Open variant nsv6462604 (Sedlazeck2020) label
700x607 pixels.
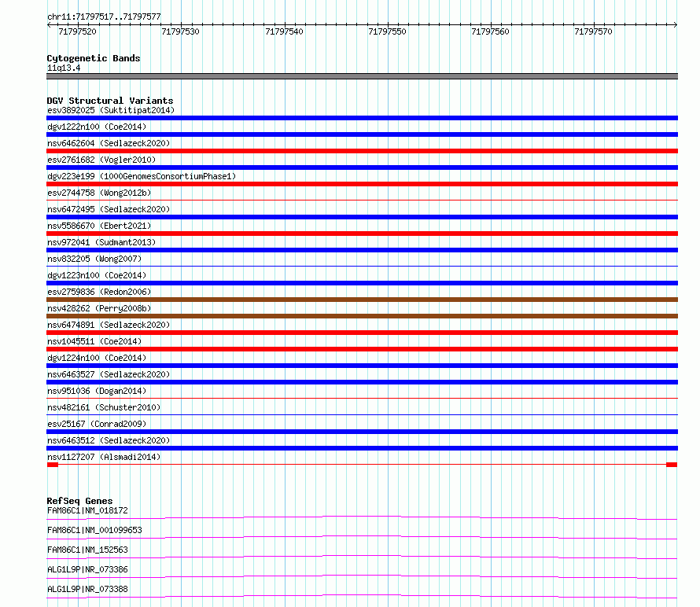109,143
